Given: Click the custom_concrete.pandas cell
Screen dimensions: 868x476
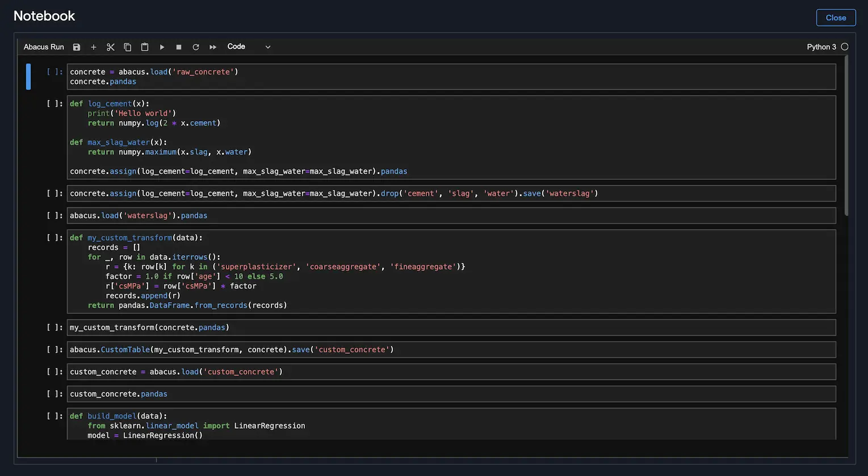Looking at the screenshot, I should pos(451,394).
